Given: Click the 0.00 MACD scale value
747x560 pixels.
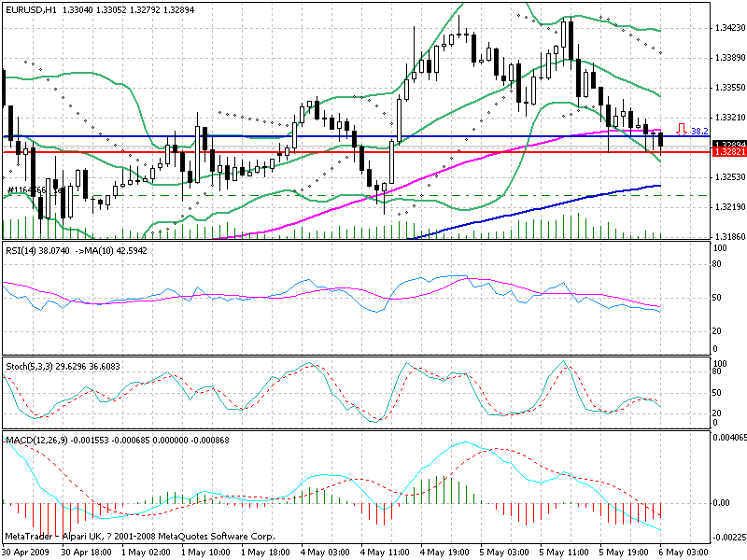Looking at the screenshot, I should (x=721, y=503).
